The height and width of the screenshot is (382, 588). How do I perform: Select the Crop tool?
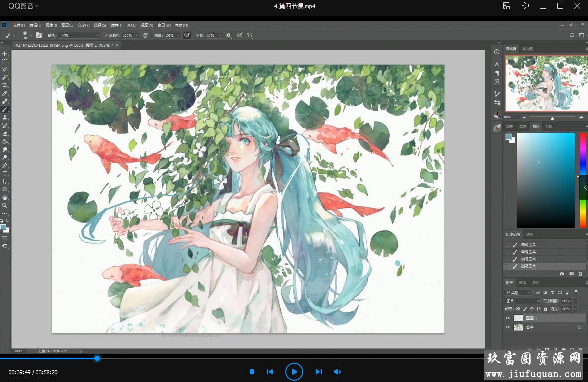pyautogui.click(x=5, y=85)
